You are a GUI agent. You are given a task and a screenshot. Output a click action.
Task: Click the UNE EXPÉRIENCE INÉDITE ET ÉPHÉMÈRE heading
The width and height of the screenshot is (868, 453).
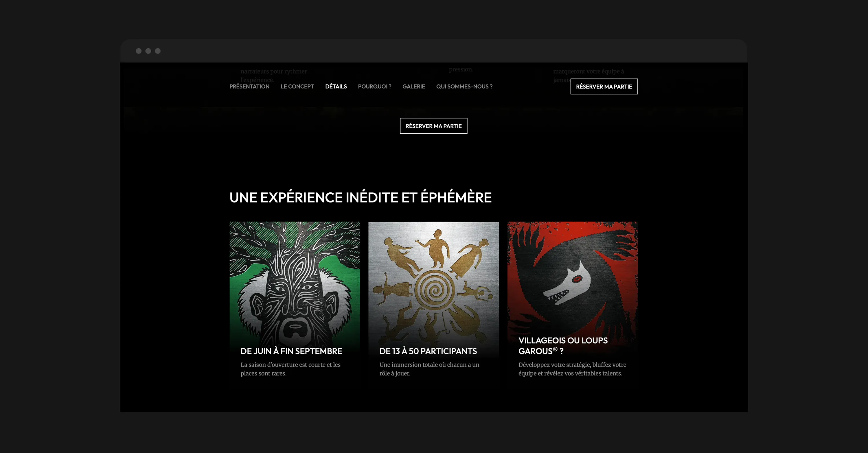click(361, 197)
